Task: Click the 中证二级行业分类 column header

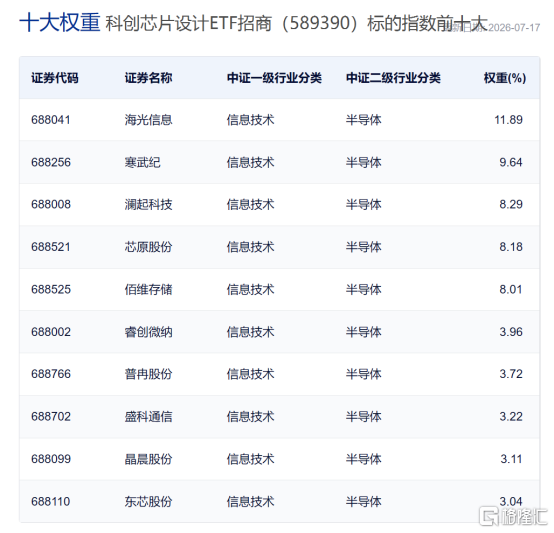Action: [393, 78]
